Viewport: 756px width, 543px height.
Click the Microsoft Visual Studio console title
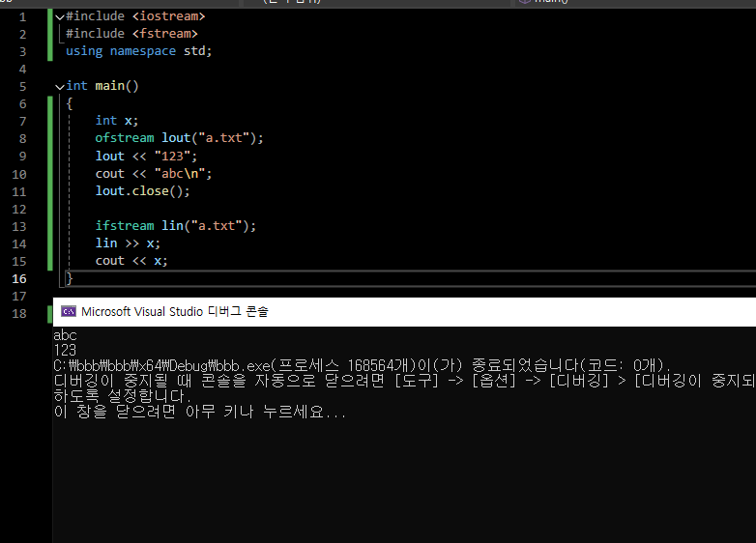pyautogui.click(x=175, y=312)
